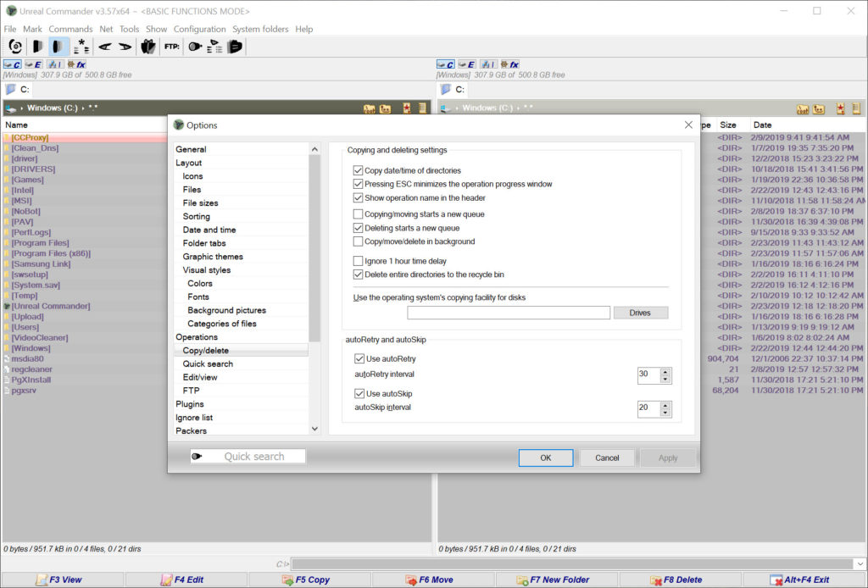
Task: Click the left-pointing back arrow in toolbar
Action: (x=104, y=47)
